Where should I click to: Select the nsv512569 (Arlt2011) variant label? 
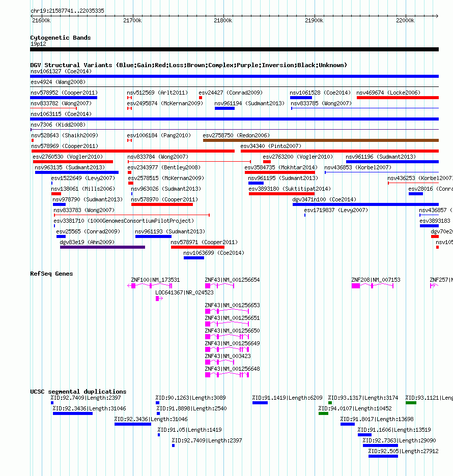[x=157, y=93]
